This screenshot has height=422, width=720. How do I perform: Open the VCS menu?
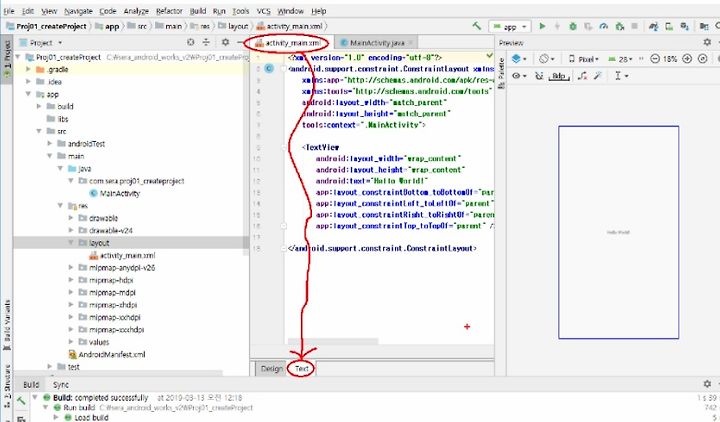pos(263,11)
